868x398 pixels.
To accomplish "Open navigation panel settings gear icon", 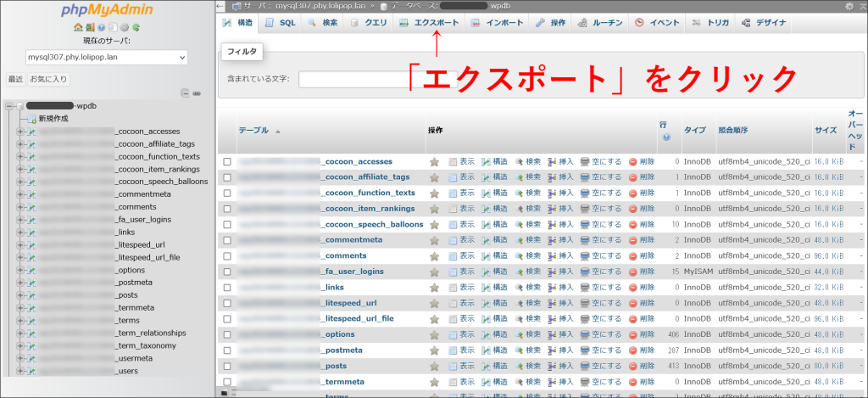I will 124,26.
